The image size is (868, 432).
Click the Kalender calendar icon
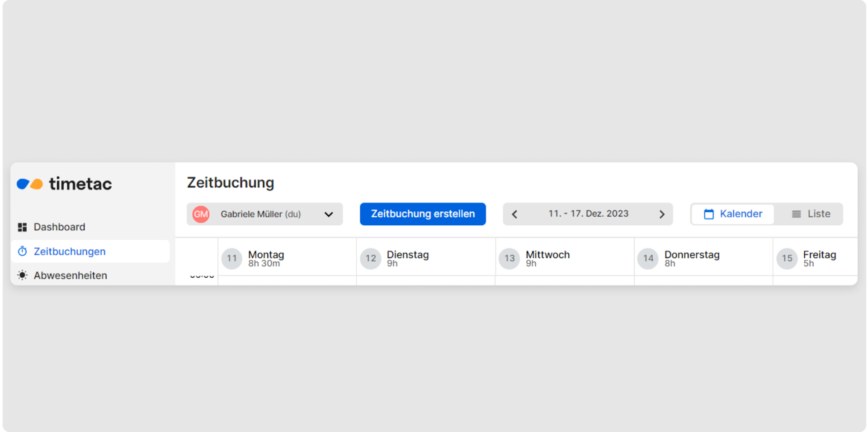tap(709, 214)
